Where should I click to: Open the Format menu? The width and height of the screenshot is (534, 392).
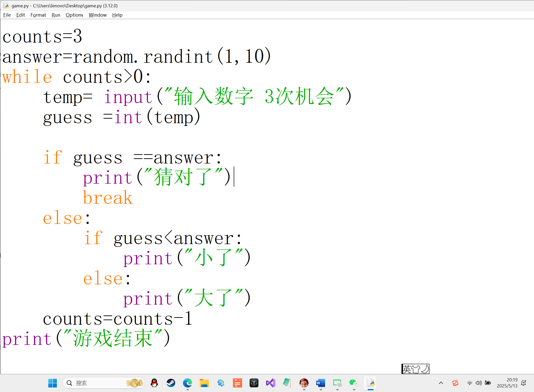coord(38,15)
